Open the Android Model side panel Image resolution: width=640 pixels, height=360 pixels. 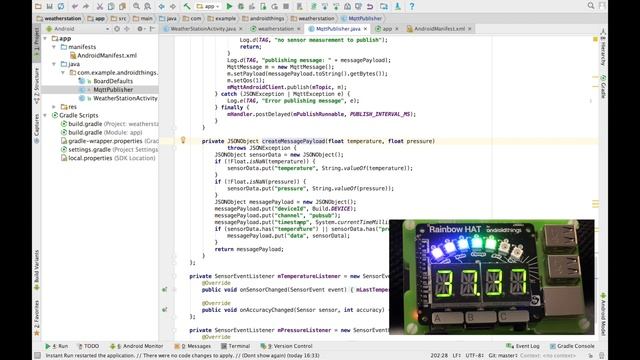tap(603, 314)
